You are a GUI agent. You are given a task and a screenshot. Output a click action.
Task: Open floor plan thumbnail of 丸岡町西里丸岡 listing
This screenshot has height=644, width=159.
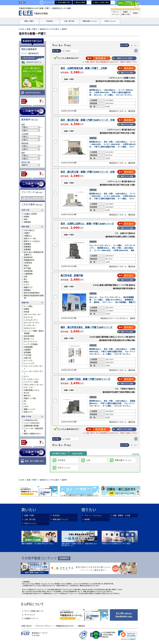[x=74, y=95]
